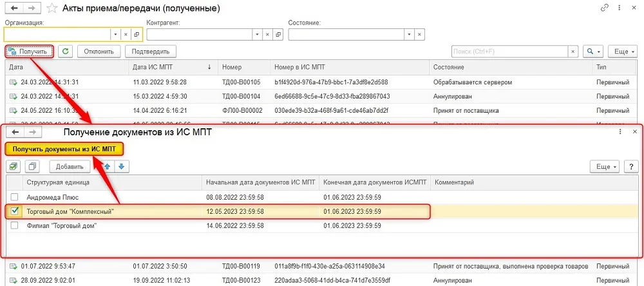
Task: Open Еще menu in main window
Action: (622, 52)
